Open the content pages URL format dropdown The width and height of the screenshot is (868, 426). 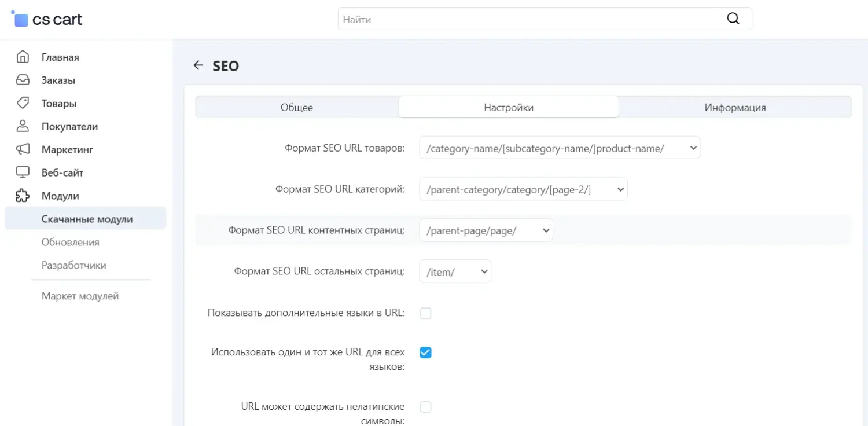coord(486,230)
